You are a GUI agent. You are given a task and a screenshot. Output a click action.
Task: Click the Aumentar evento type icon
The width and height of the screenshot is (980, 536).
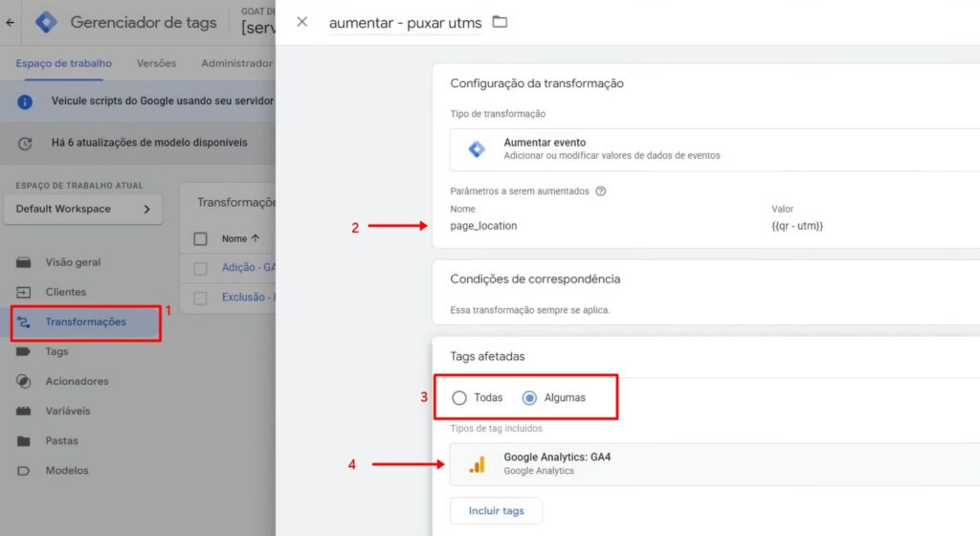pos(477,149)
